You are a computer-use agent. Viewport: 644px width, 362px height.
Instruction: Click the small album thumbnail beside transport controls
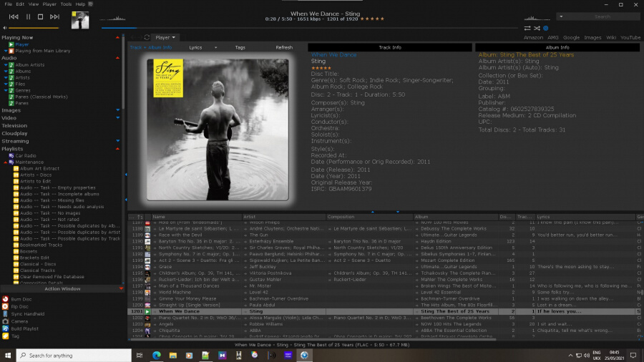[80, 20]
